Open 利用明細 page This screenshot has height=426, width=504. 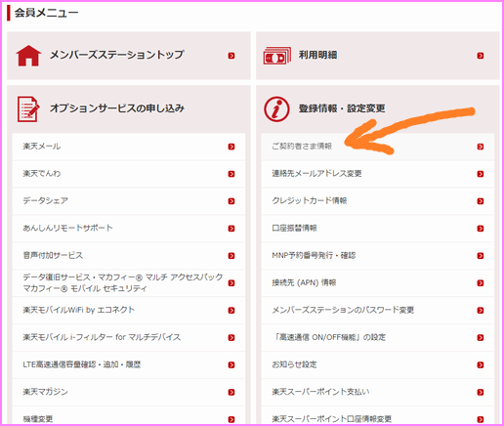[378, 56]
